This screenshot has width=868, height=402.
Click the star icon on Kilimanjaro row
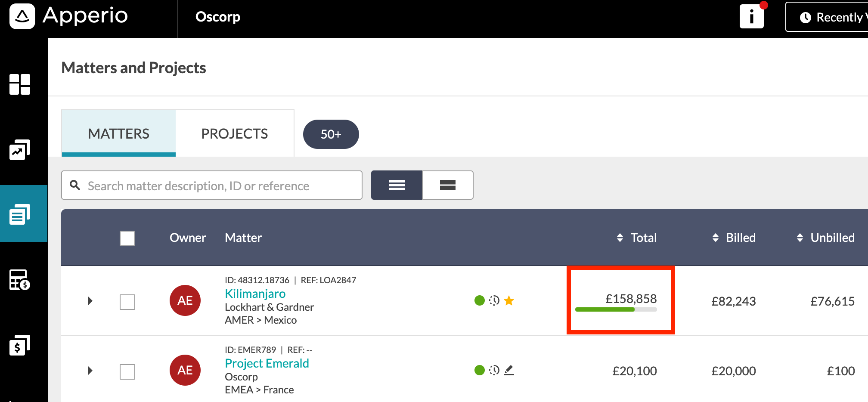[x=509, y=300]
